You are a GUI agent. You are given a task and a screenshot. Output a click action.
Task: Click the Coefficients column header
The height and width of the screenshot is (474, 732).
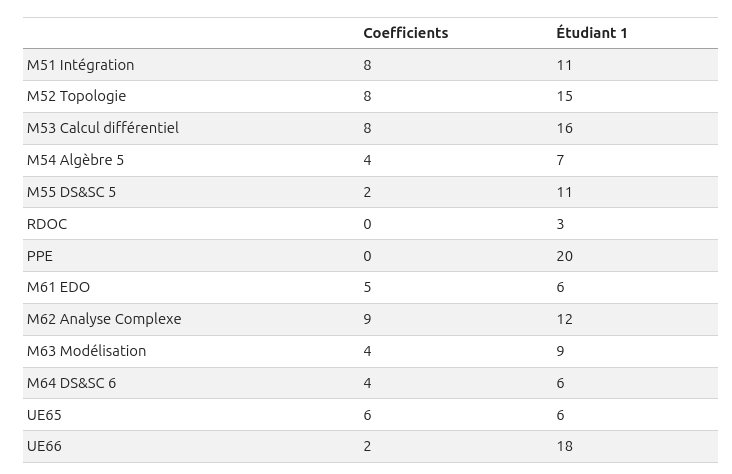coord(405,33)
